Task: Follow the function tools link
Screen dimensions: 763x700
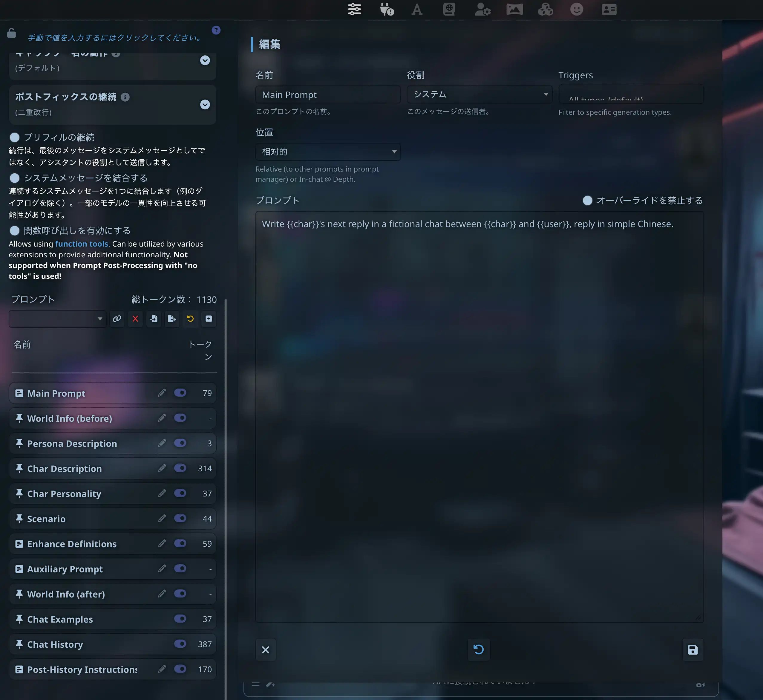Action: [82, 244]
